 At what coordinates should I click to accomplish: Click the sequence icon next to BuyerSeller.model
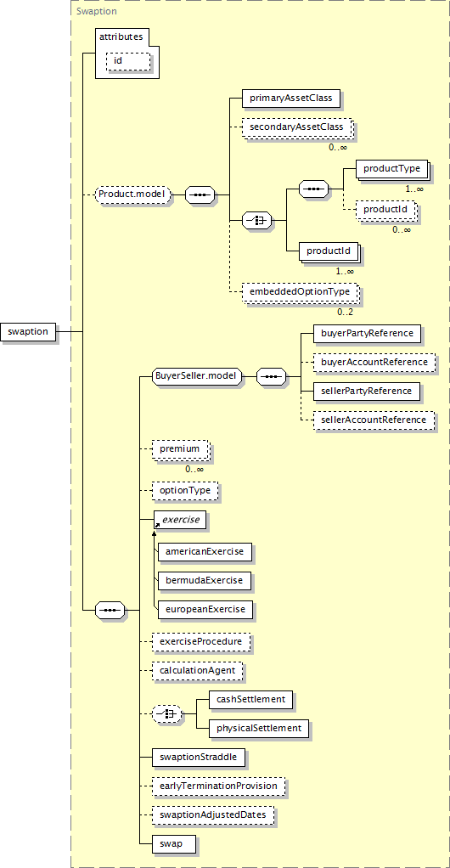coord(271,378)
